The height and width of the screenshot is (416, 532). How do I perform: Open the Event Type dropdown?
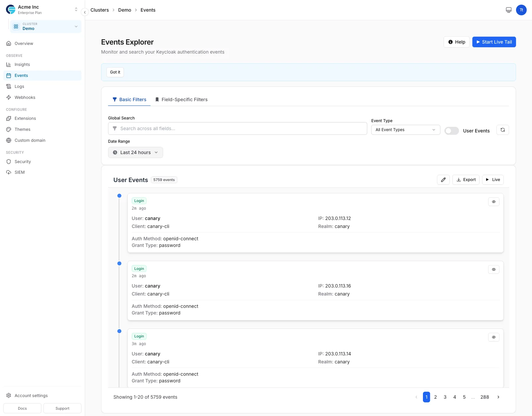pyautogui.click(x=406, y=130)
